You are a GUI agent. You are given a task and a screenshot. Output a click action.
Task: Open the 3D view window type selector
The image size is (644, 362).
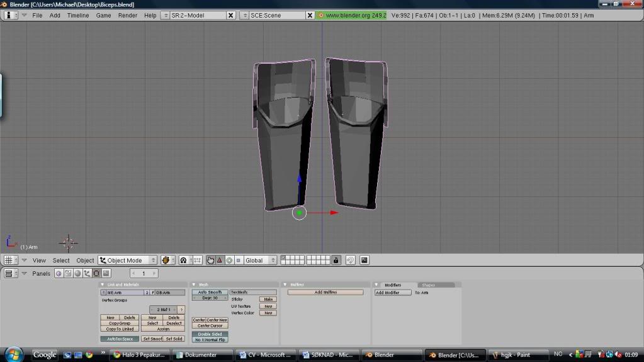pos(11,260)
